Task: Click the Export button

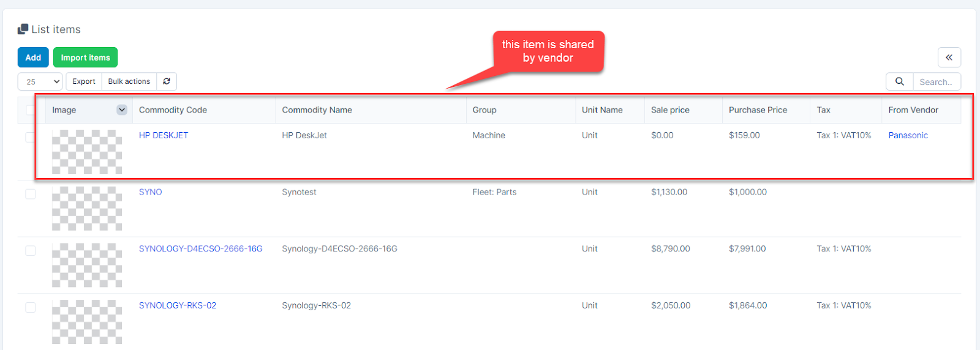Action: click(84, 81)
